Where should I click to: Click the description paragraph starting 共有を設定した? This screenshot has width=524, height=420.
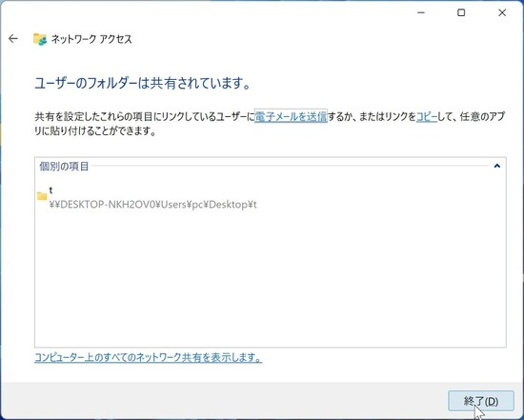[x=270, y=124]
